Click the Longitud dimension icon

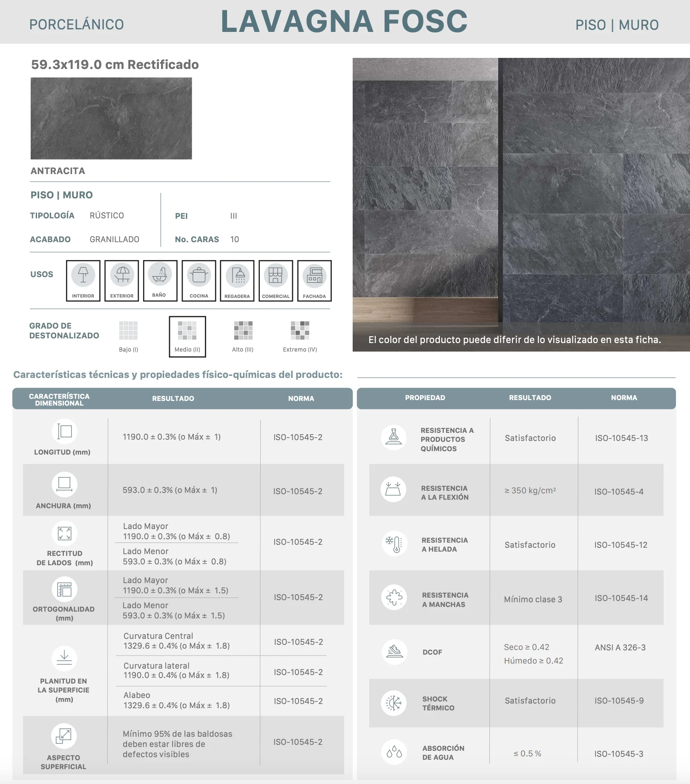point(65,431)
